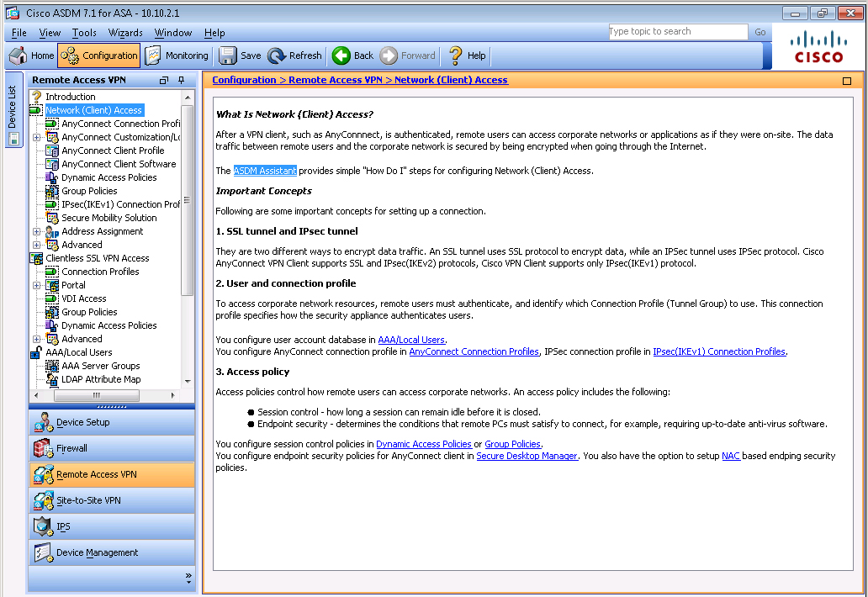Open the Wizards menu
The image size is (868, 597).
pos(125,33)
